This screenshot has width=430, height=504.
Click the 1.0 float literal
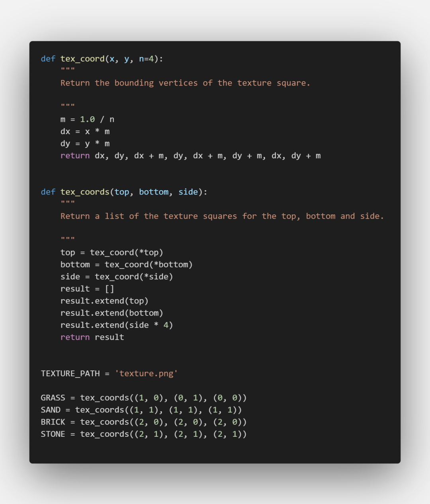pos(87,119)
